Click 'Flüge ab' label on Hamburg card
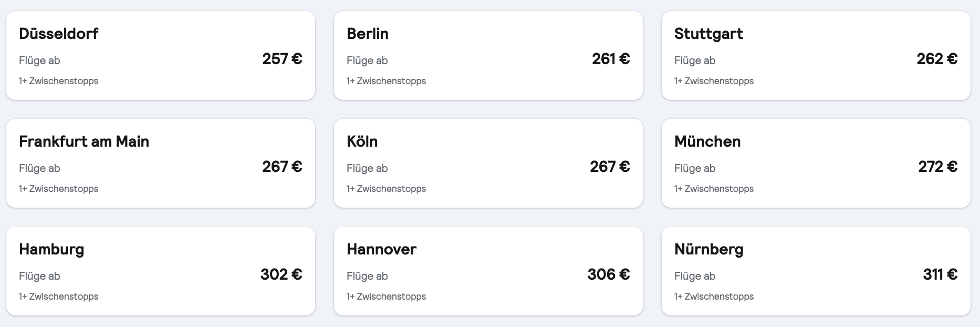The height and width of the screenshot is (327, 980). coord(39,276)
